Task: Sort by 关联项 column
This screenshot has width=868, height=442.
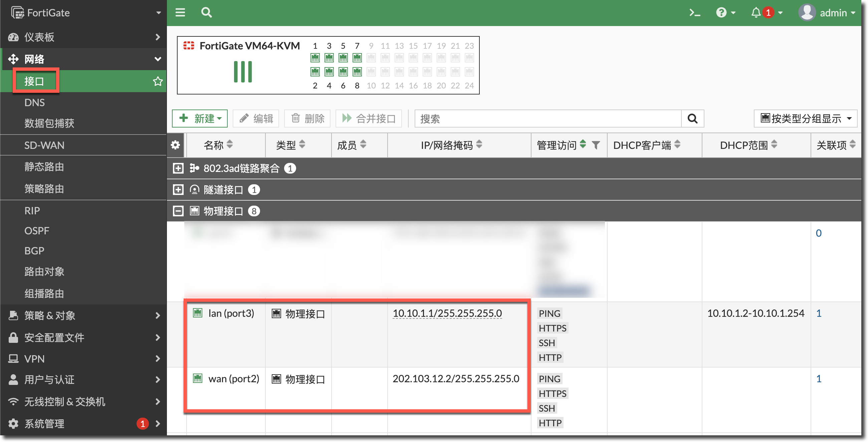Action: [x=853, y=145]
